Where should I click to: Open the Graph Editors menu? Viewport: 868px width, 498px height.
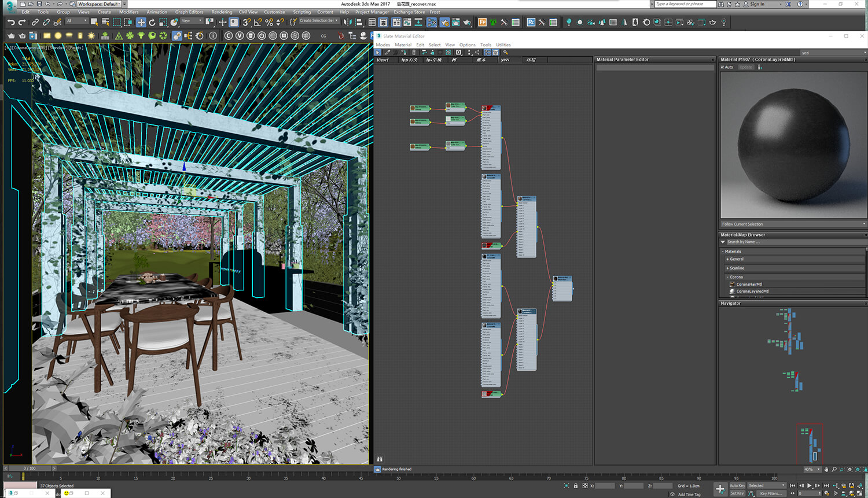[189, 12]
